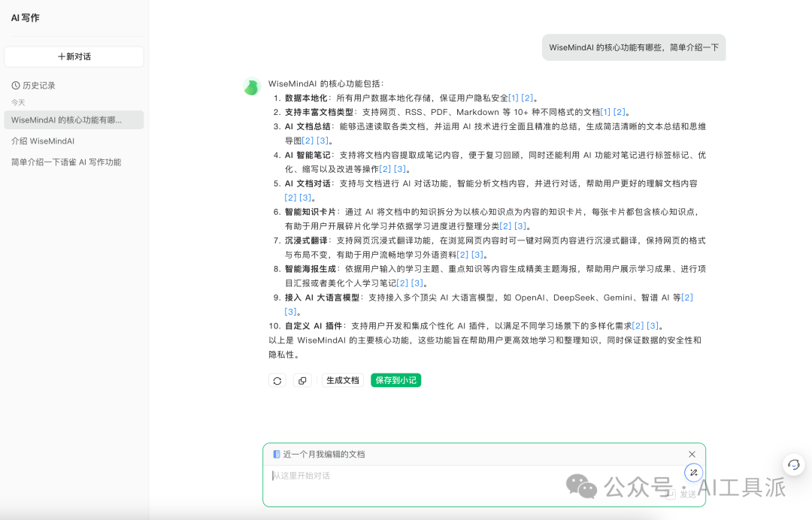Open citation [3] in AI 文档总结 item
This screenshot has height=520, width=812.
click(x=323, y=141)
